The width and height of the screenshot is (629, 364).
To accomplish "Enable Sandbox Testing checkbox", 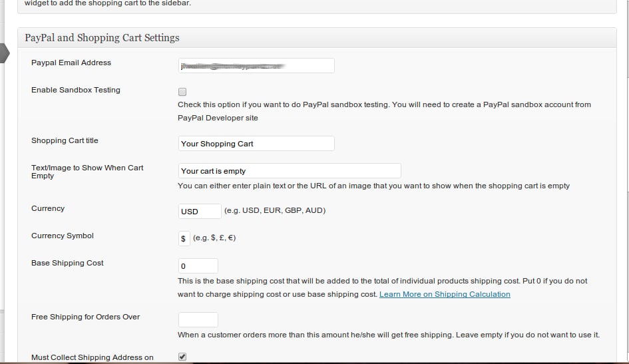I will coord(182,92).
